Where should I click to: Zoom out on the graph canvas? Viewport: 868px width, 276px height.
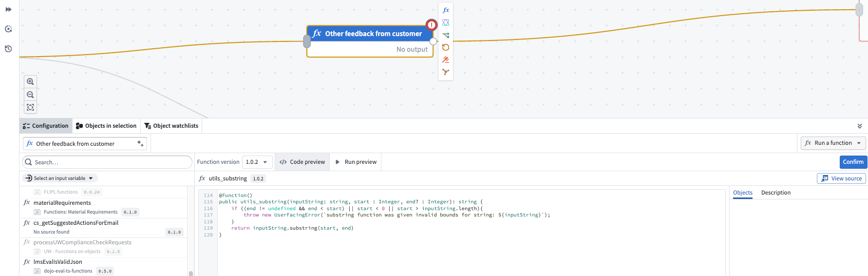30,95
